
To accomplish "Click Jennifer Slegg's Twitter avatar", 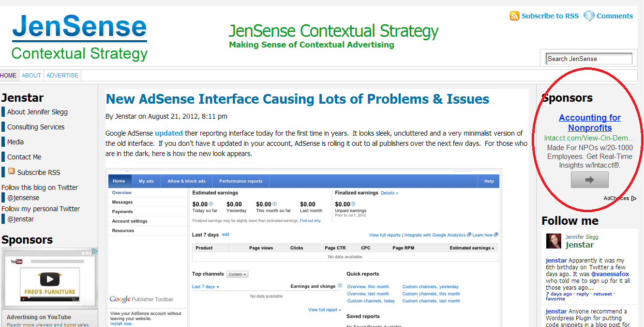I will 554,241.
